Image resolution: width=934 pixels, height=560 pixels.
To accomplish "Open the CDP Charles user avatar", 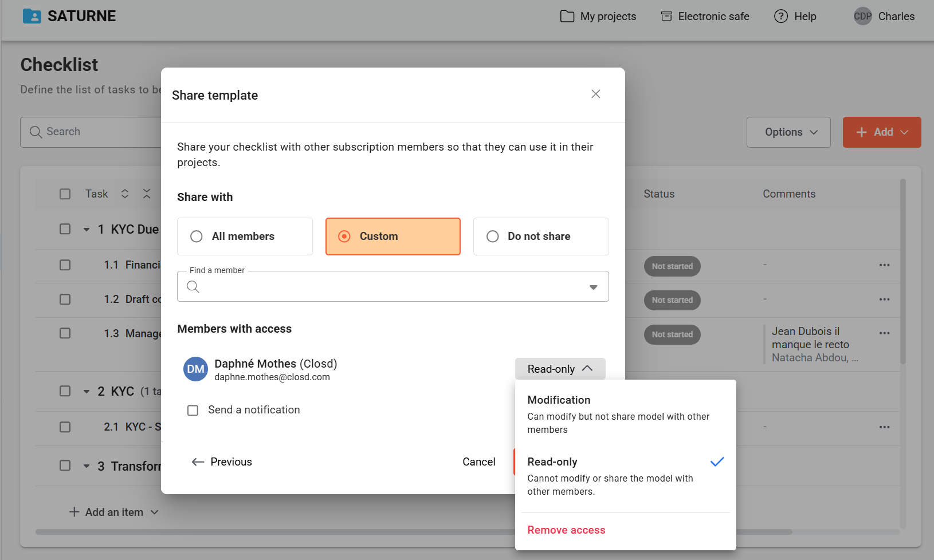I will 862,17.
